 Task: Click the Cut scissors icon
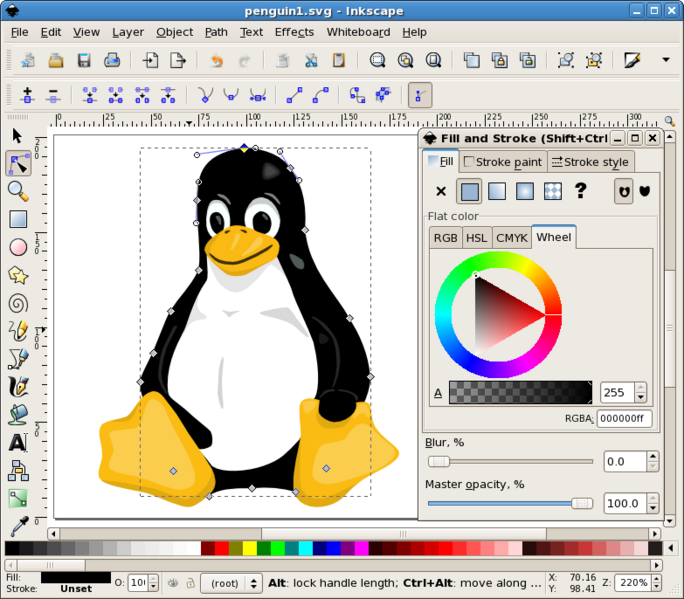coord(311,60)
